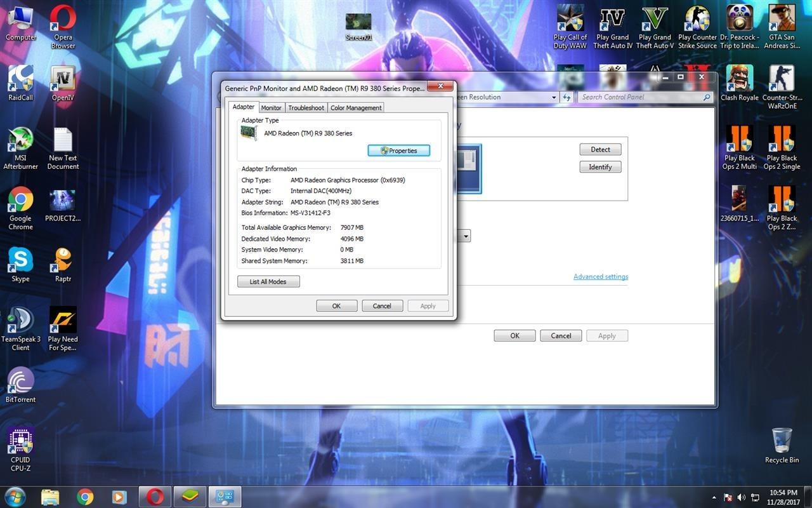Screen dimensions: 812x508
Task: Select the Skype desktop icon
Action: (20, 265)
